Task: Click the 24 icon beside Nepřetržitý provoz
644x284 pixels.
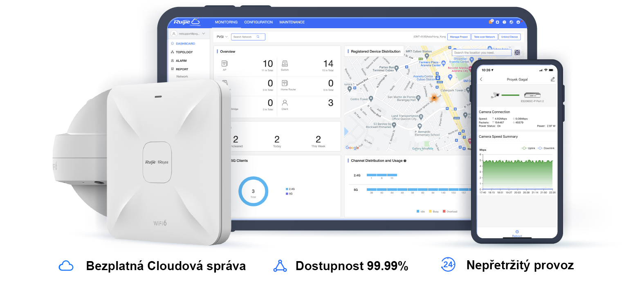Action: (x=448, y=265)
